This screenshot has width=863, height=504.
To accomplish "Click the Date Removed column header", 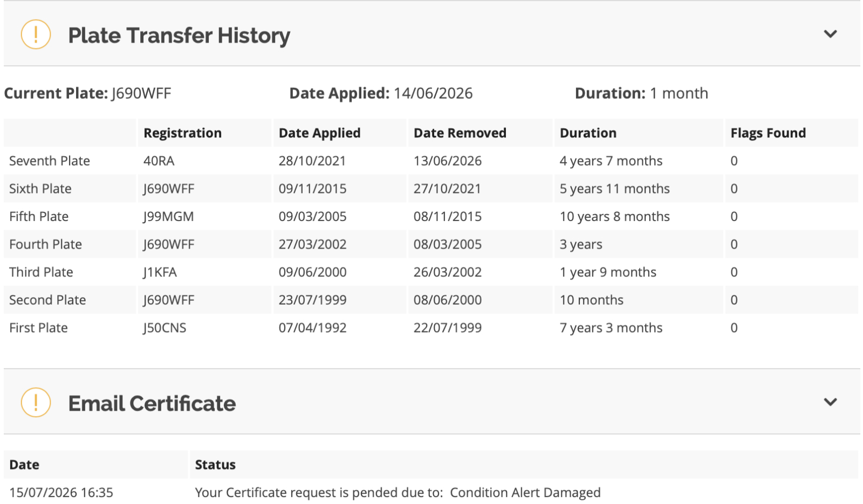I will 460,133.
